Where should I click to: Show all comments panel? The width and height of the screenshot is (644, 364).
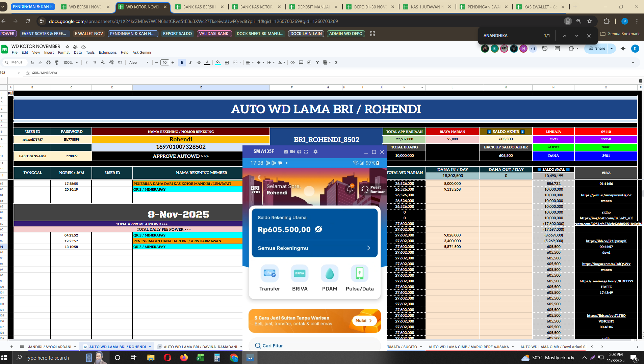[557, 49]
